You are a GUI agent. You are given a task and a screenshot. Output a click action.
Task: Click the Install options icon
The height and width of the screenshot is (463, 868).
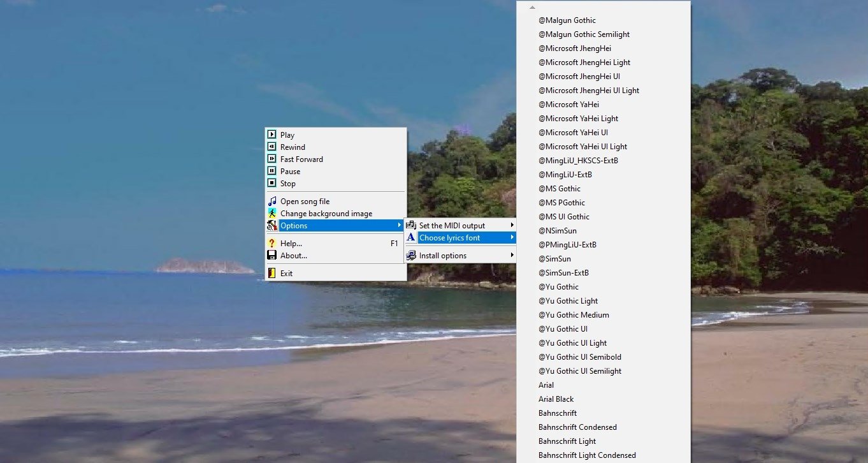tap(411, 255)
